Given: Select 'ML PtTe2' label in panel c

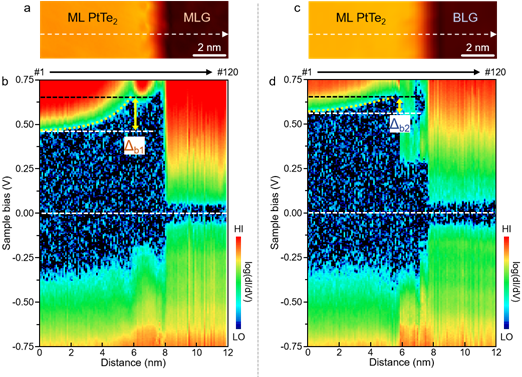Looking at the screenshot, I should pyautogui.click(x=361, y=18).
